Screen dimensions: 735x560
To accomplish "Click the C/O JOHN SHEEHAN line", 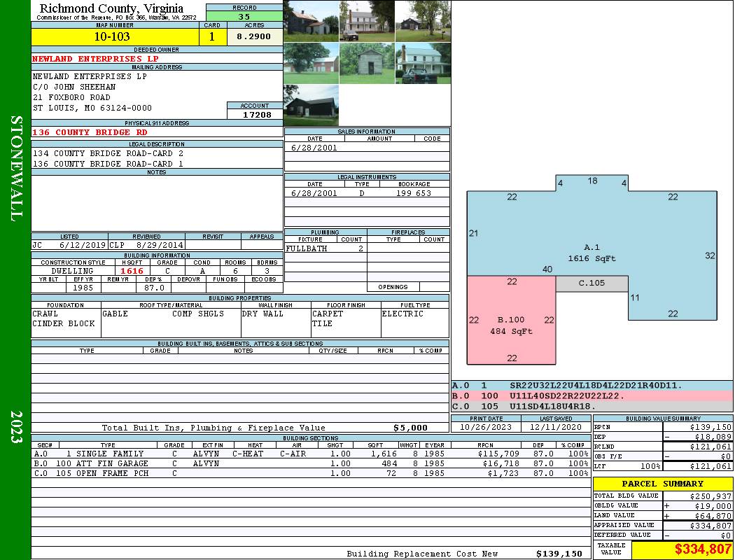I will click(x=74, y=87).
